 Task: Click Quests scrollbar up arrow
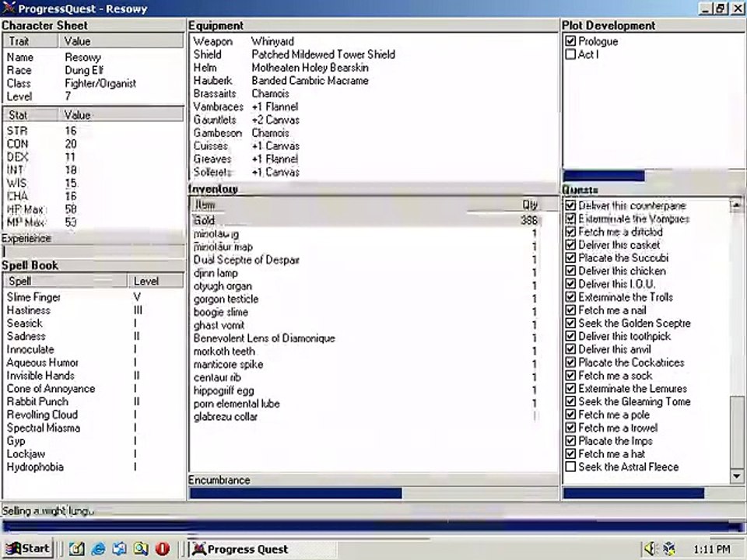pos(737,205)
